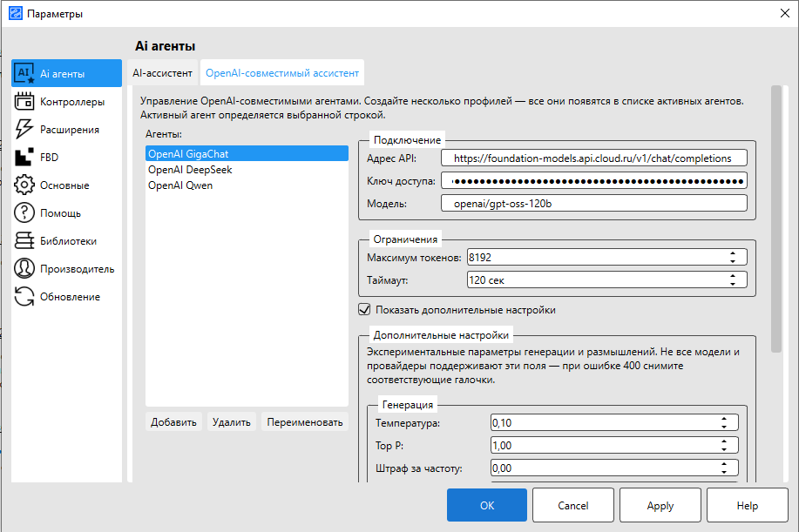Decrease Максимум токенов with down arrow
This screenshot has height=532, width=799.
(x=733, y=261)
